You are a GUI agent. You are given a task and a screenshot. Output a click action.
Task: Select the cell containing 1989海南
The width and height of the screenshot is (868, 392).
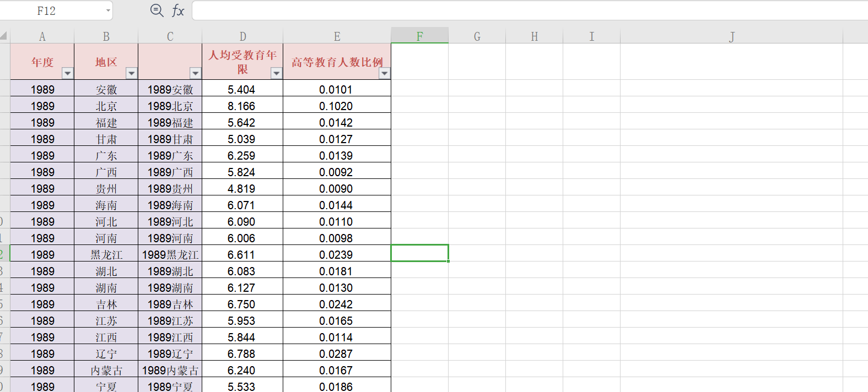pyautogui.click(x=170, y=205)
